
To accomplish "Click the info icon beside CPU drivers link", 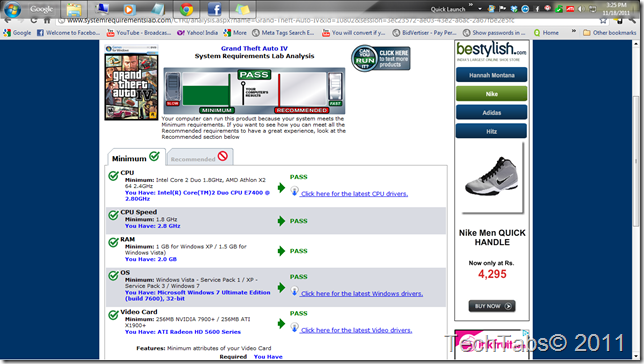I will tap(294, 191).
